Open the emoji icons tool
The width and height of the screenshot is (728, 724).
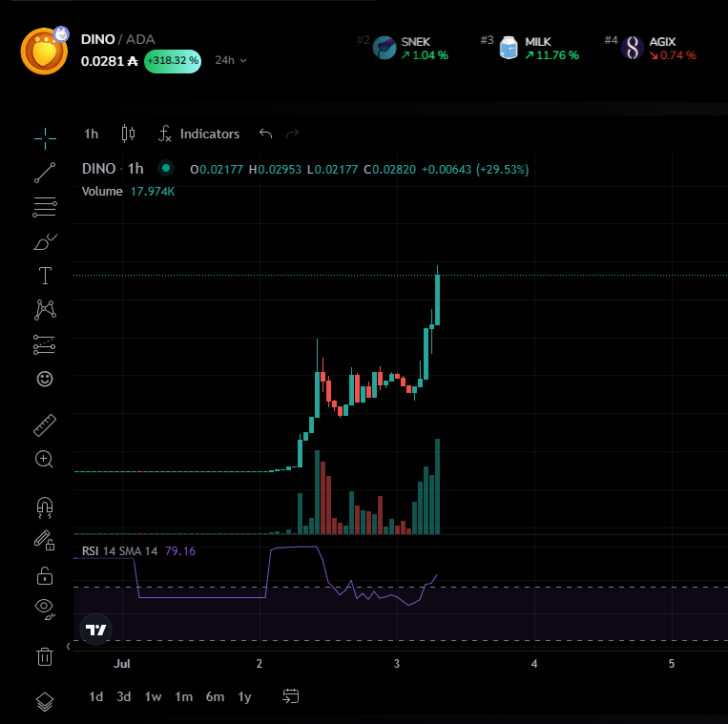click(45, 380)
